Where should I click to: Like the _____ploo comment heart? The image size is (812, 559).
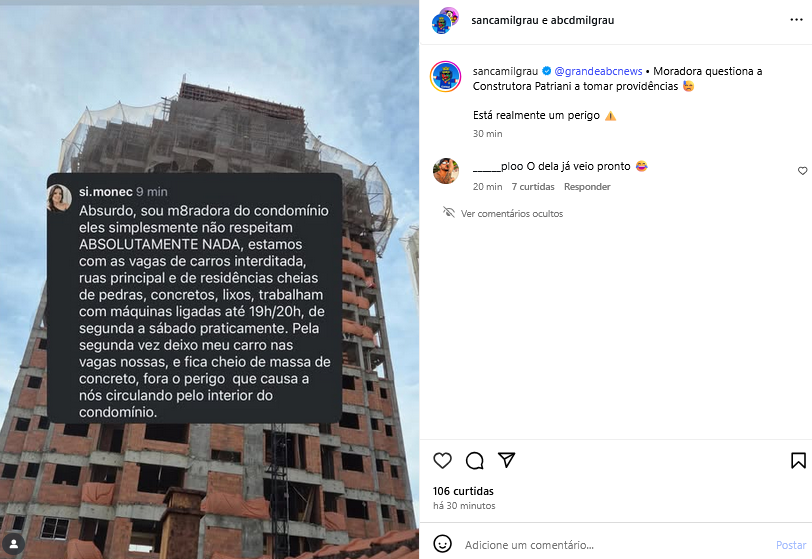click(802, 171)
